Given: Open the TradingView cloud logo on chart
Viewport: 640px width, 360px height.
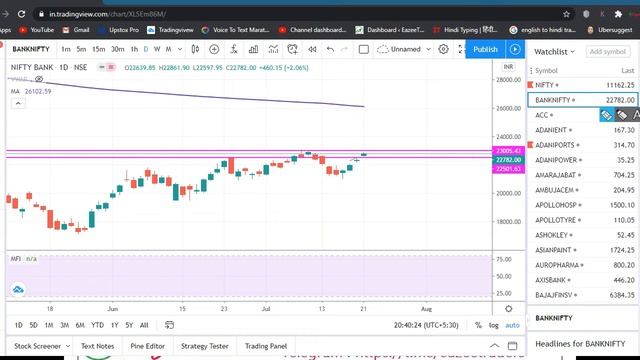Looking at the screenshot, I should coord(18,290).
